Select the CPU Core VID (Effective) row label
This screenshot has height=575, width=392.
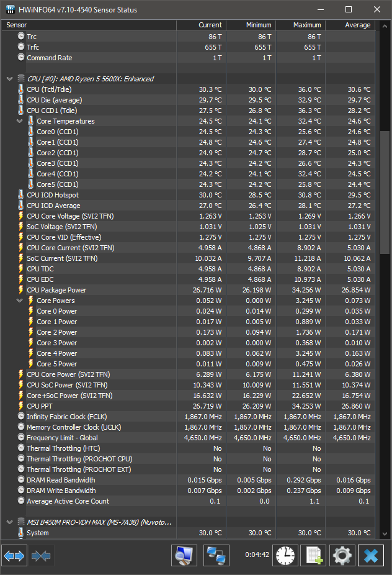click(x=64, y=237)
